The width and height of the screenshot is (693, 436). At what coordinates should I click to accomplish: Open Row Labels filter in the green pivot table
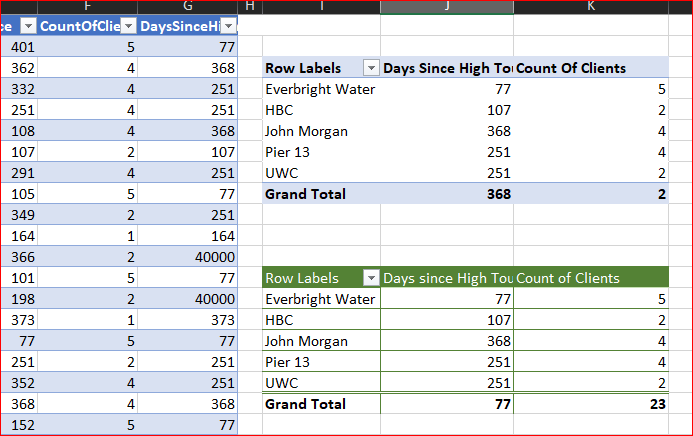(371, 278)
